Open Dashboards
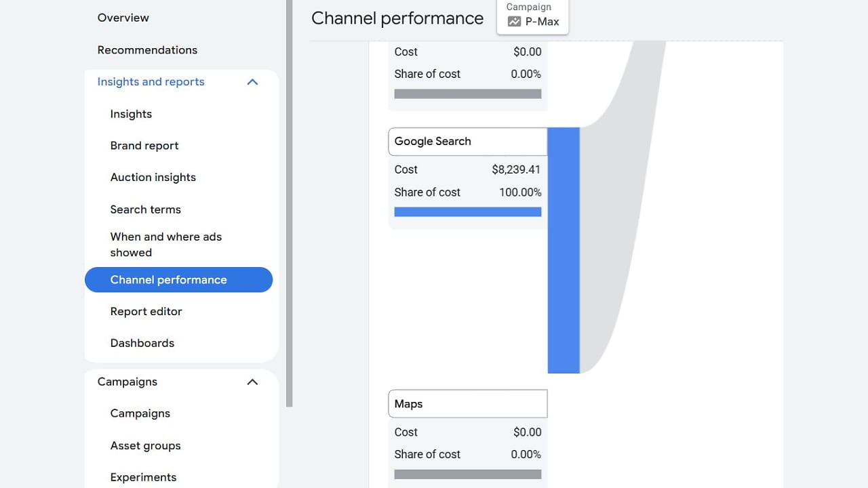This screenshot has width=868, height=488. click(x=142, y=343)
